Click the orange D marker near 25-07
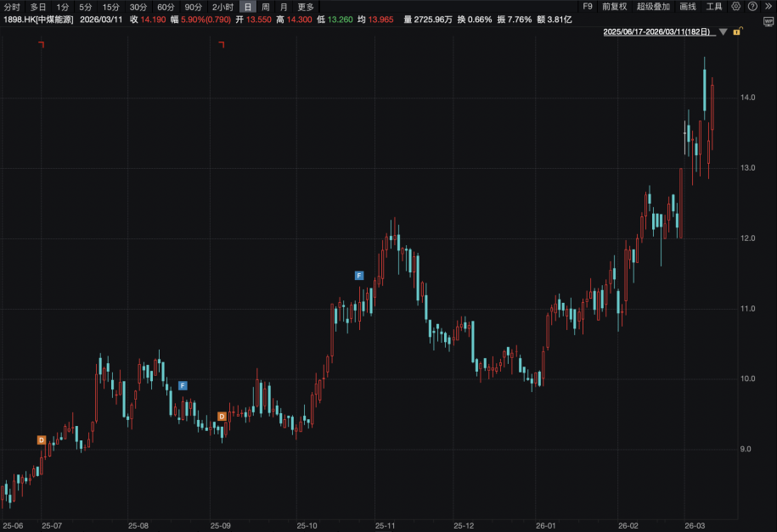777x532 pixels. click(41, 440)
